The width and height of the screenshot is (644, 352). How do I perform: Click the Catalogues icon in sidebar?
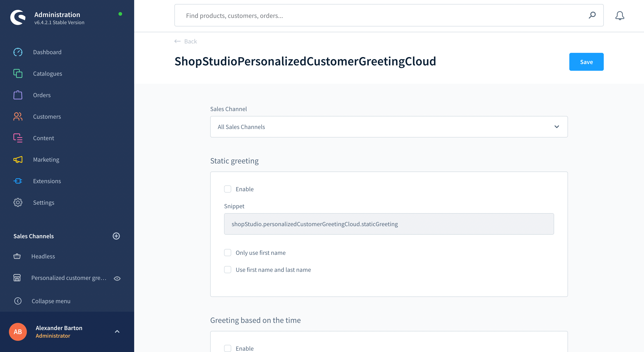pyautogui.click(x=17, y=73)
